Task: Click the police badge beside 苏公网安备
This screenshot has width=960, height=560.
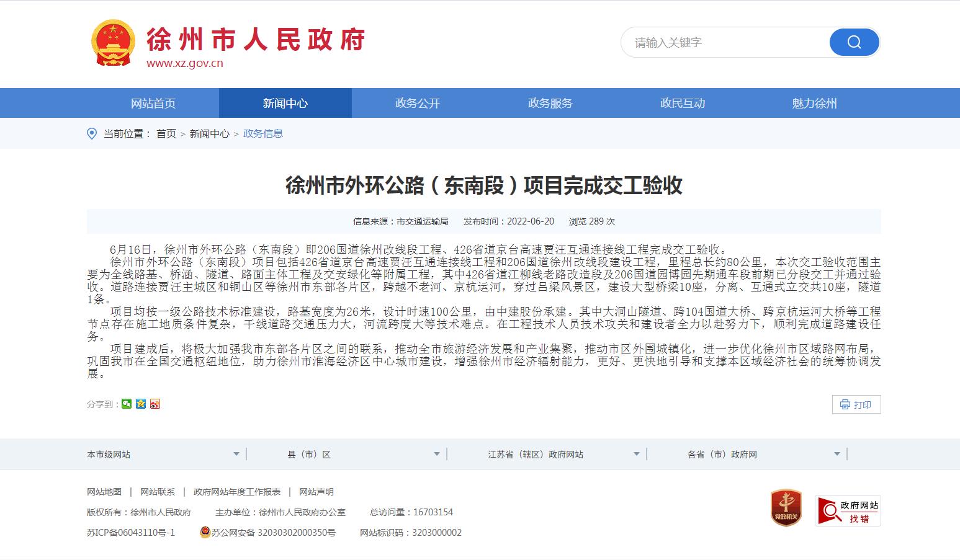Action: 205,532
